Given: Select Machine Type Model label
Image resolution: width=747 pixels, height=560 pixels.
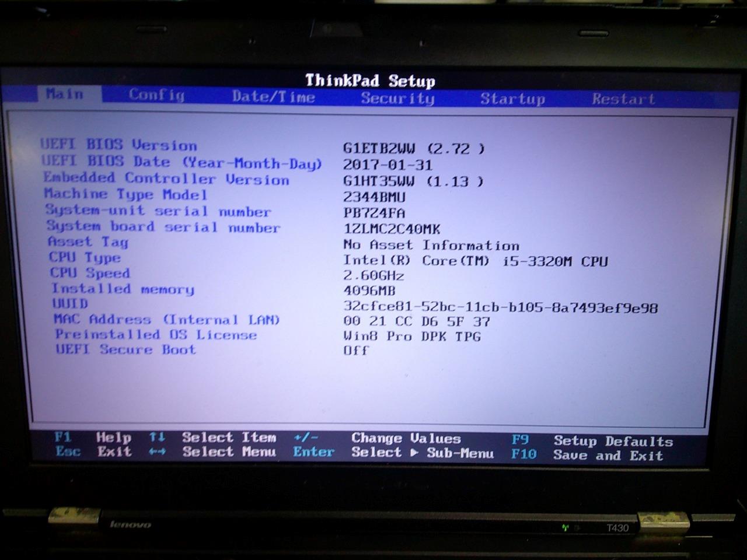Looking at the screenshot, I should coord(125,194).
